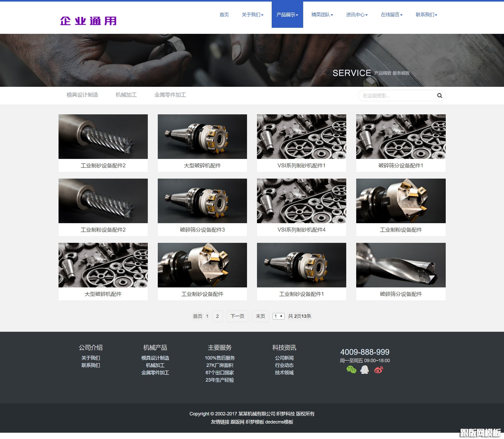Go to pagination 首页 link
Screen dimensions: 504x439
click(x=198, y=316)
